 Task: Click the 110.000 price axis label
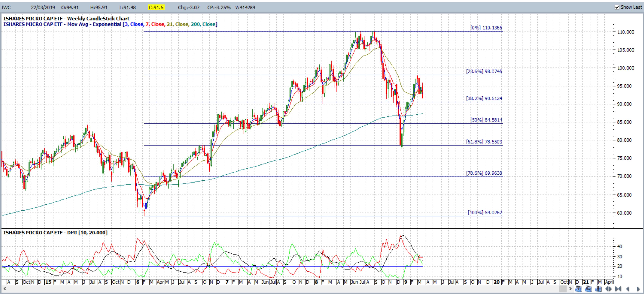pyautogui.click(x=626, y=32)
